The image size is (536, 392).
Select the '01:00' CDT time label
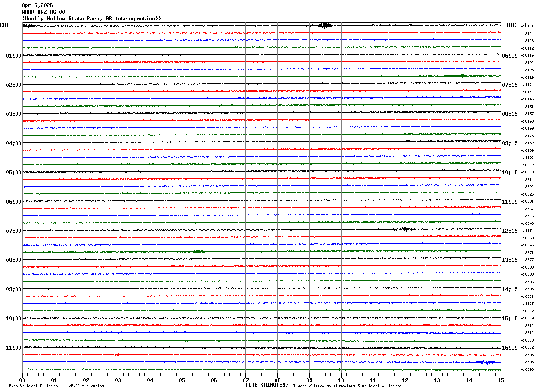[x=13, y=56]
